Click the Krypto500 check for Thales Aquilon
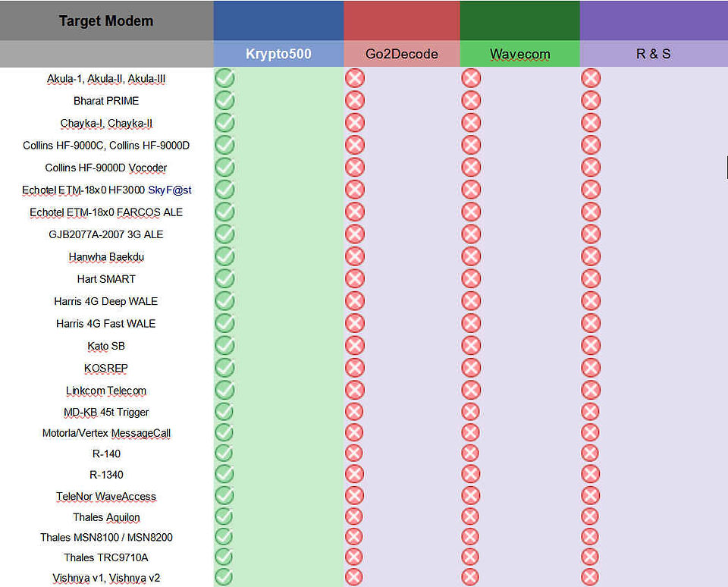 pyautogui.click(x=224, y=516)
